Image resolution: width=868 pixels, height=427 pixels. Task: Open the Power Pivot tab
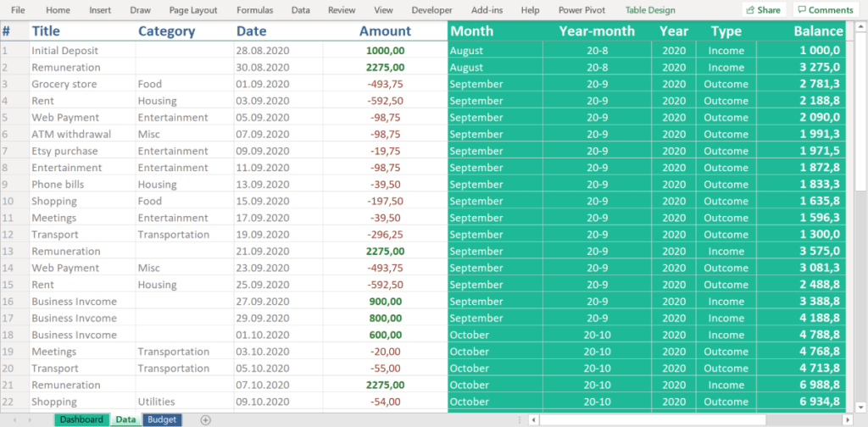581,10
